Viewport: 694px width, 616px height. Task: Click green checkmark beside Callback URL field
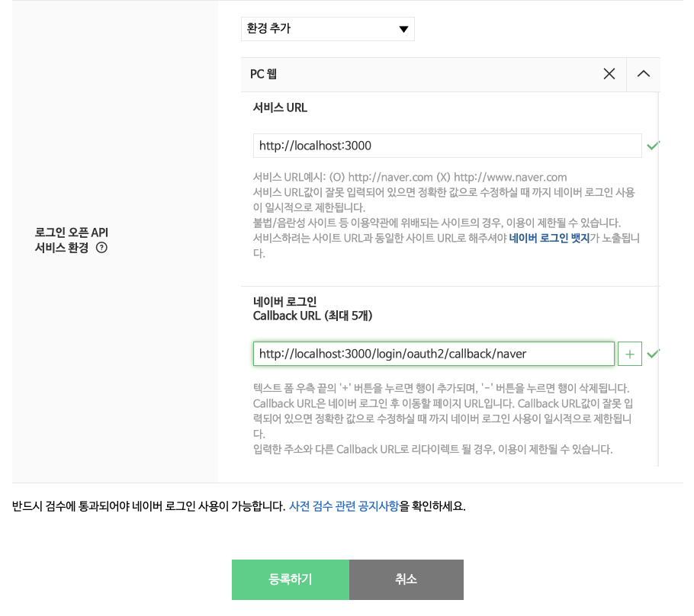click(x=654, y=354)
